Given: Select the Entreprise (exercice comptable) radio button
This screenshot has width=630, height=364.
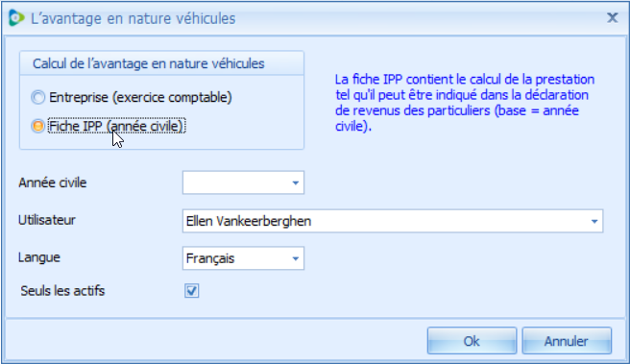Looking at the screenshot, I should pyautogui.click(x=38, y=97).
